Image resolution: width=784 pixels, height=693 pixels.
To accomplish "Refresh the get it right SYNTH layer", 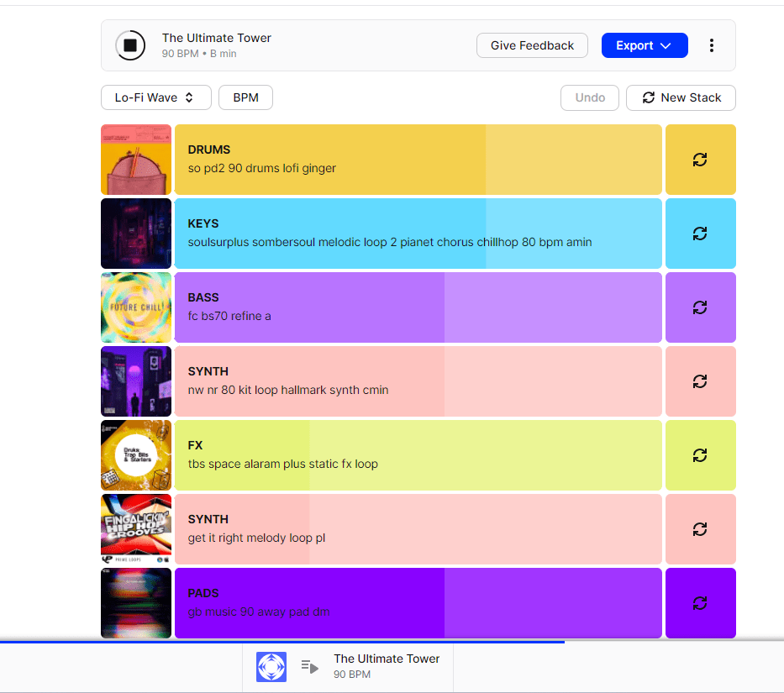I will (701, 529).
